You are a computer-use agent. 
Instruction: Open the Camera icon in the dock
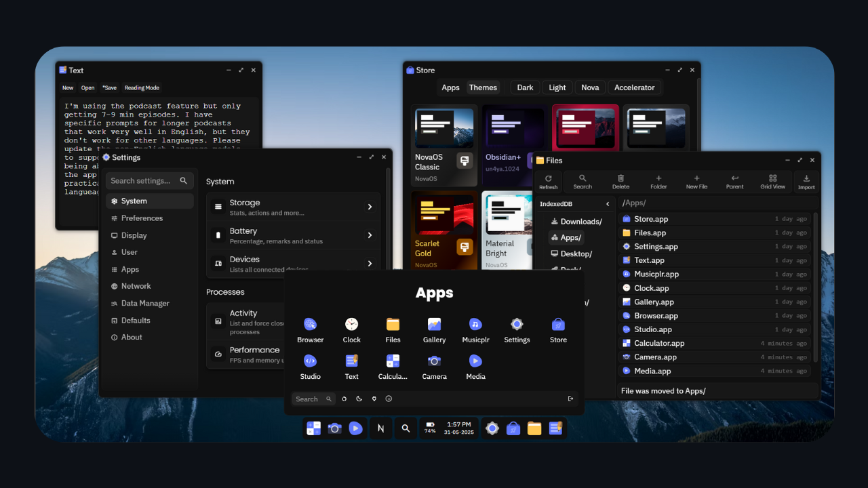[x=334, y=428]
